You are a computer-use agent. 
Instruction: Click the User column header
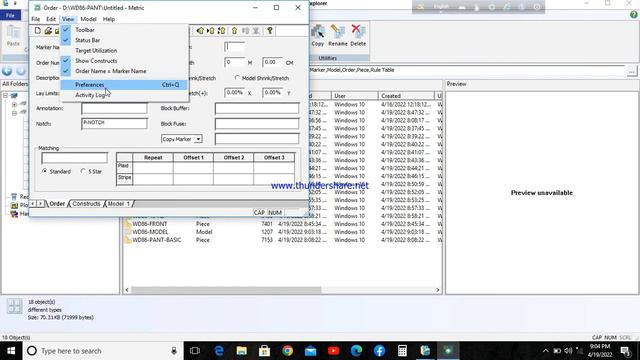pos(354,96)
